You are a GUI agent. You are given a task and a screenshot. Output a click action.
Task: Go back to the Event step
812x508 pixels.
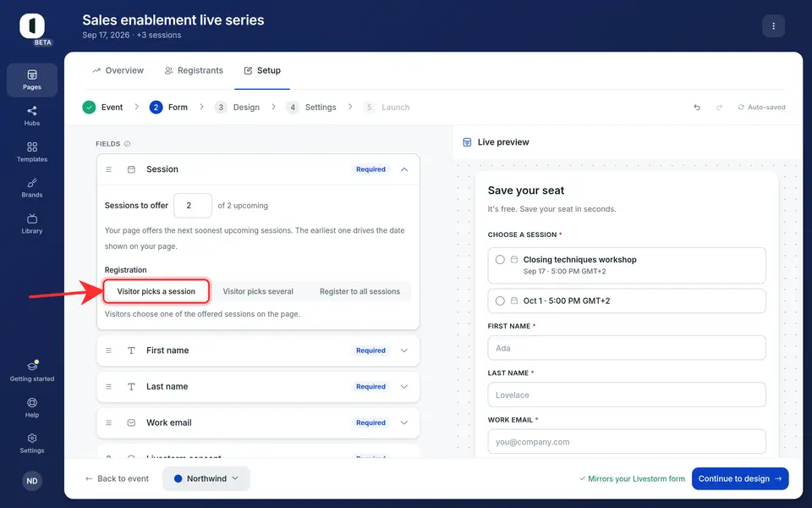[x=103, y=108]
